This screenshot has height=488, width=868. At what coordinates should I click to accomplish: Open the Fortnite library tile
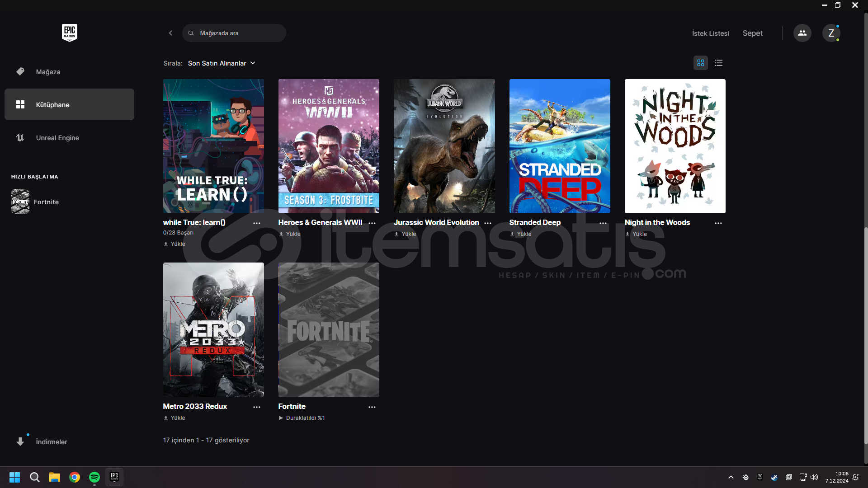[x=329, y=330]
